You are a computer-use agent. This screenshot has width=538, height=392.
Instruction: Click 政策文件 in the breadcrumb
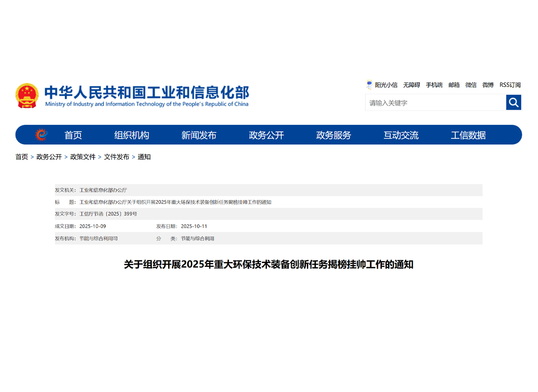click(83, 157)
